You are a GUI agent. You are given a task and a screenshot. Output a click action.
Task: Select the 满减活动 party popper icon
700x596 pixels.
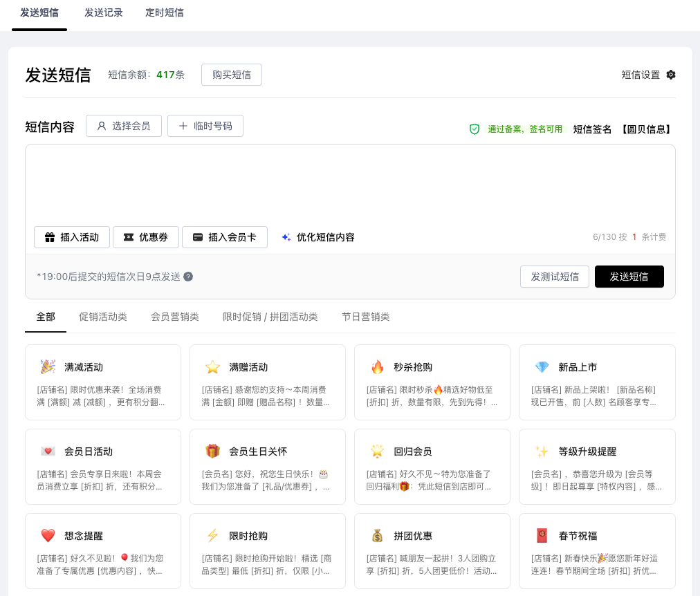[x=48, y=367]
